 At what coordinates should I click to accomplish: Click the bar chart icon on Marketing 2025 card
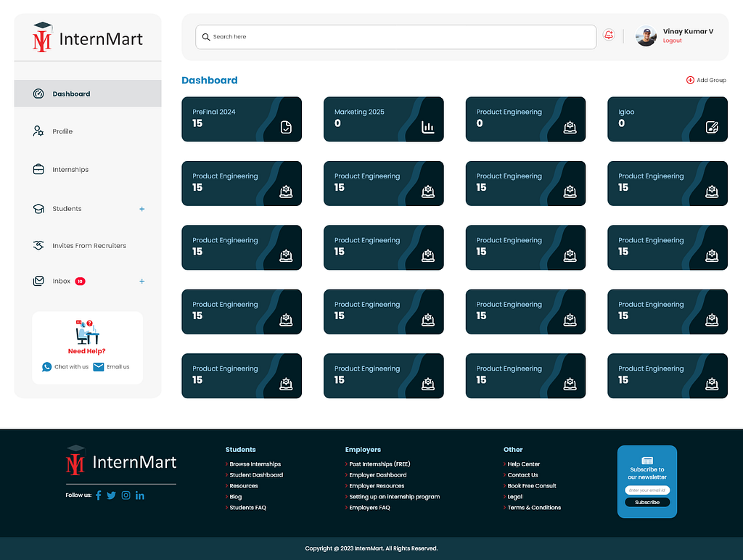(428, 128)
